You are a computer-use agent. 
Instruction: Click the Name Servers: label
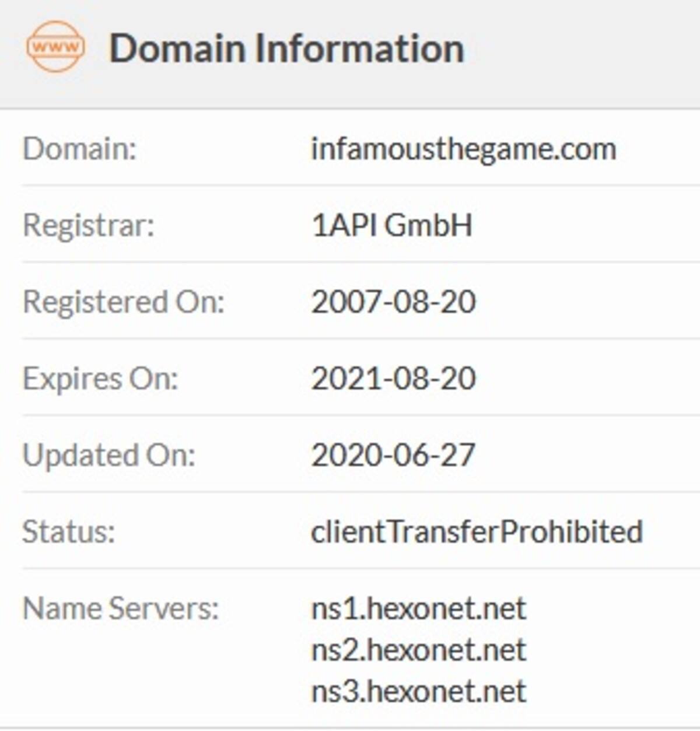pos(121,608)
